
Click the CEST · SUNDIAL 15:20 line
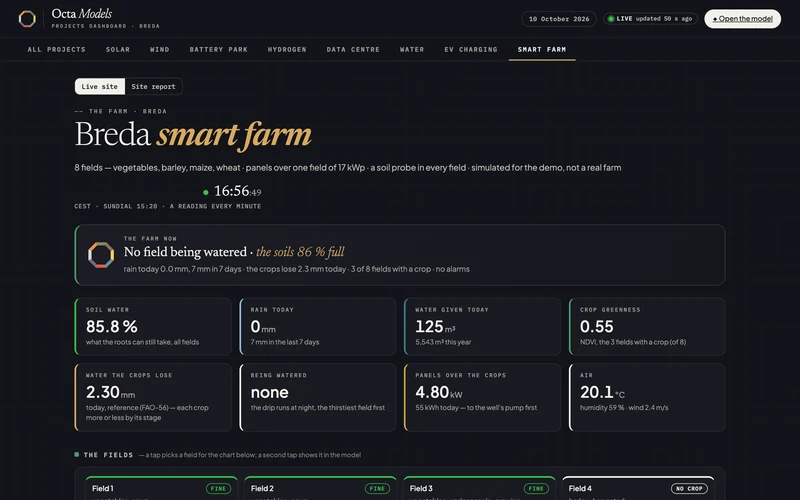168,206
